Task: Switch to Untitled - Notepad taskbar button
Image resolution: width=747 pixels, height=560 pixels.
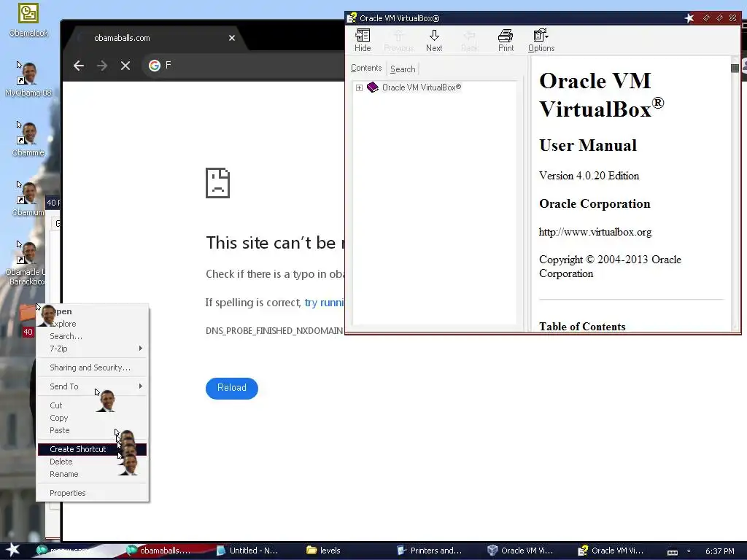Action: point(248,551)
